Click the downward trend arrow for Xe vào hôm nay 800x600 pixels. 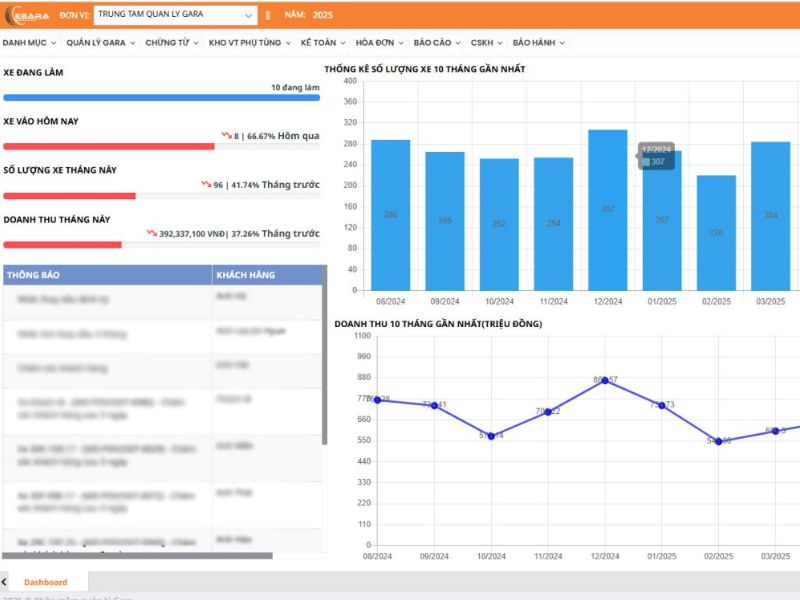[227, 135]
